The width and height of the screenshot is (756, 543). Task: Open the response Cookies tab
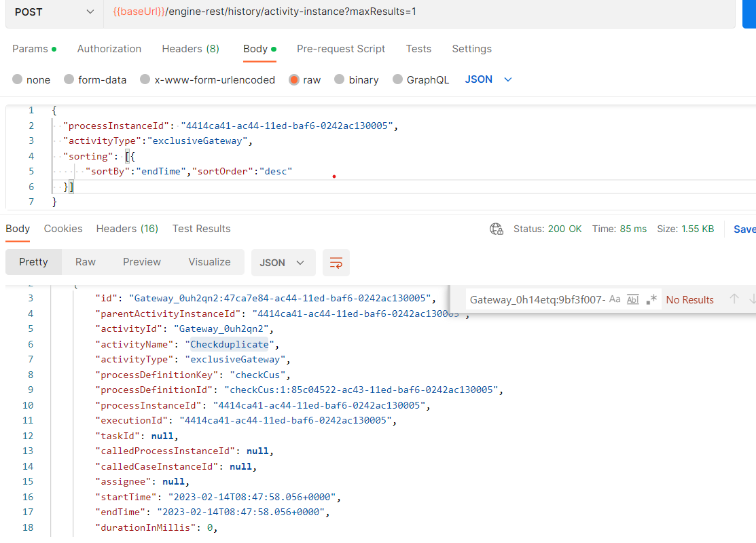tap(63, 229)
